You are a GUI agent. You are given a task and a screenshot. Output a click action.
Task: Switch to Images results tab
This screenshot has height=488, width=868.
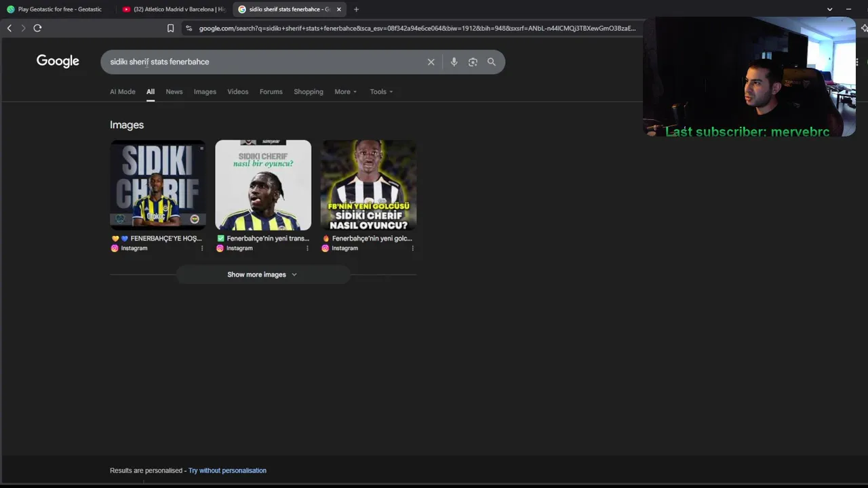[205, 91]
